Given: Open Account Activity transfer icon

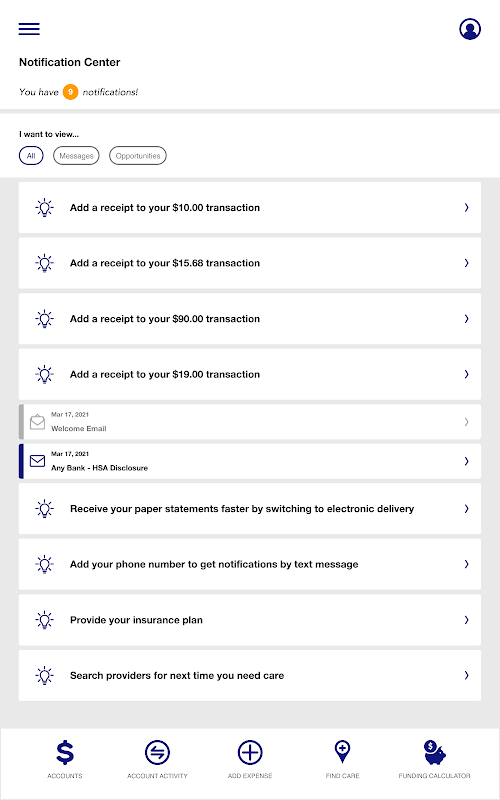Looking at the screenshot, I should coord(157,753).
